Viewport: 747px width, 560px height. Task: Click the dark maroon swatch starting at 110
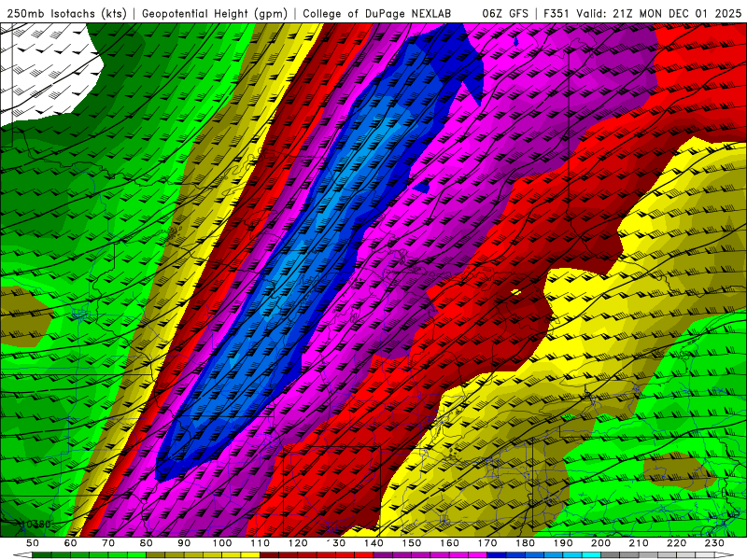click(269, 554)
